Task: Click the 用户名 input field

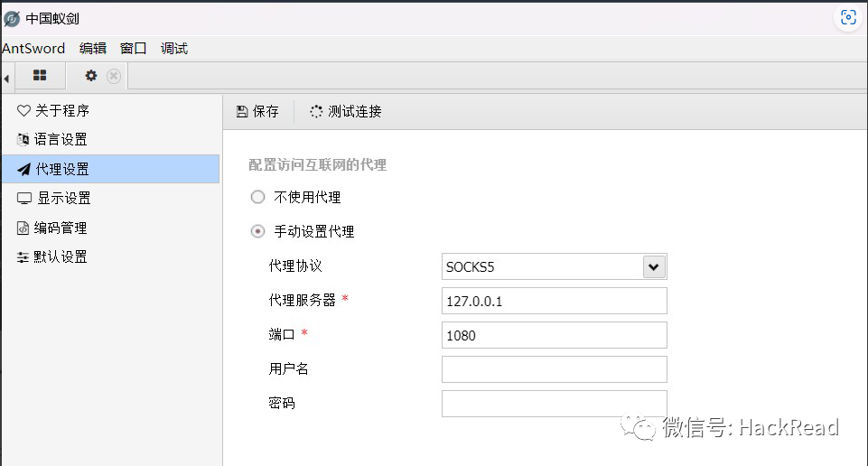Action: coord(554,369)
